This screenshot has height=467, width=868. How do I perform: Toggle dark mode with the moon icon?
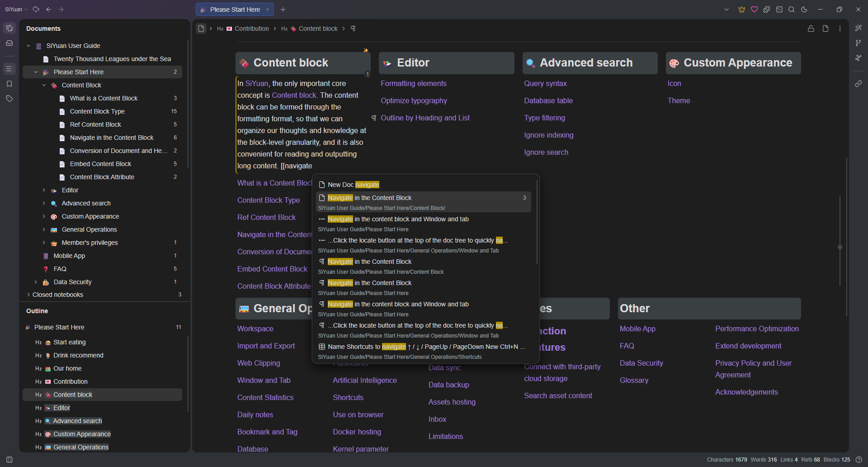pos(804,10)
